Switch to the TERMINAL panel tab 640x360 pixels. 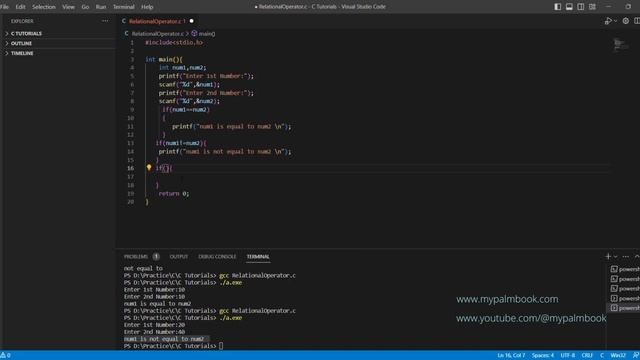258,257
